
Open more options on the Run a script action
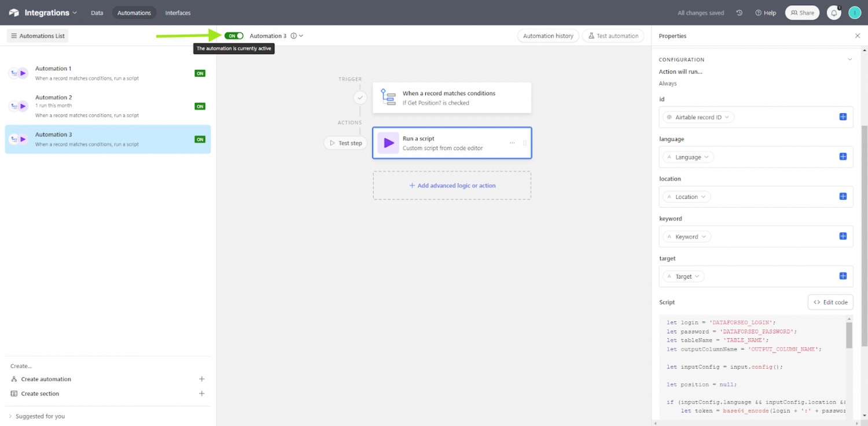512,143
